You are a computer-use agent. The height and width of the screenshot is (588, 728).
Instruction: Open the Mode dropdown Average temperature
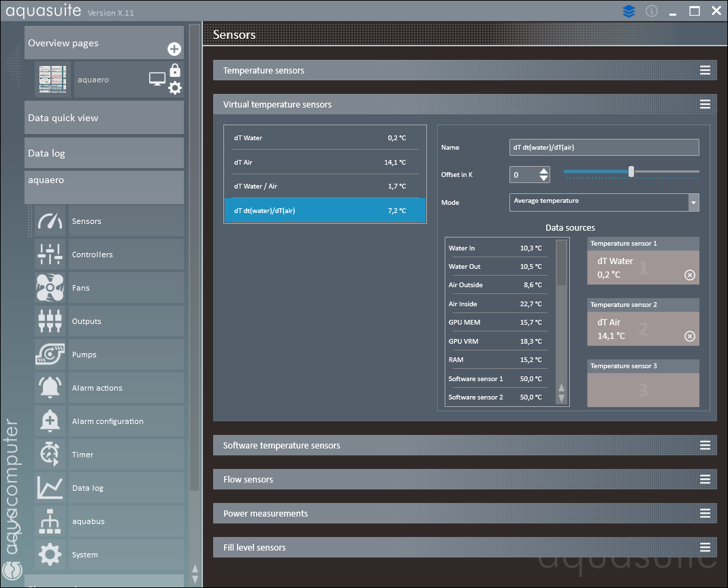pyautogui.click(x=604, y=202)
